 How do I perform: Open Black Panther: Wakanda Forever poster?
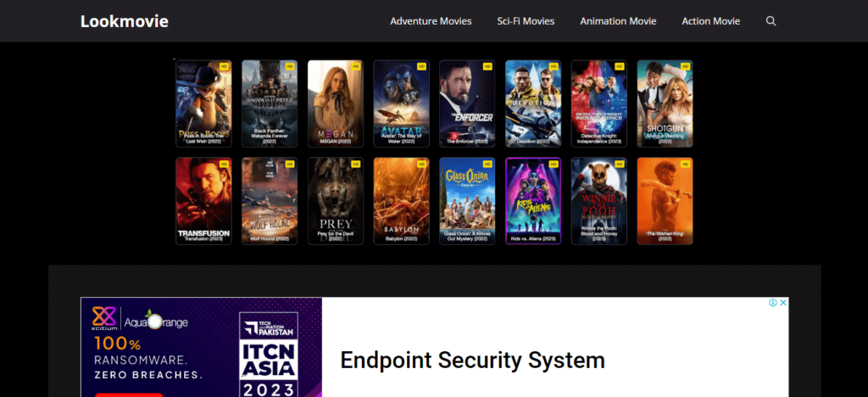coord(270,103)
